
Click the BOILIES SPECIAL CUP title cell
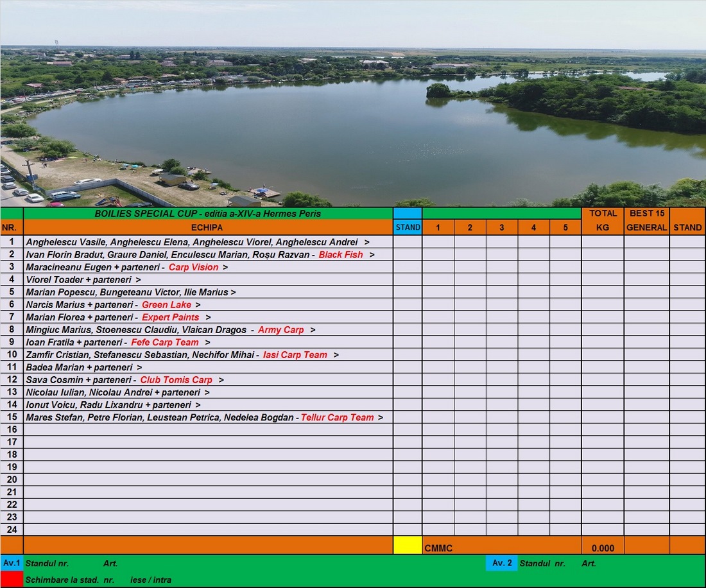coord(207,213)
